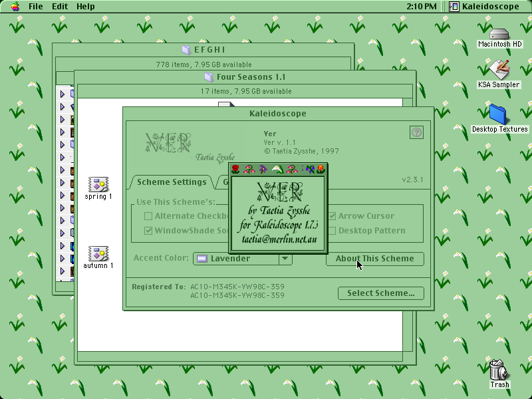Toggle the Arrow Cursor checkbox
The image size is (532, 399).
point(332,216)
